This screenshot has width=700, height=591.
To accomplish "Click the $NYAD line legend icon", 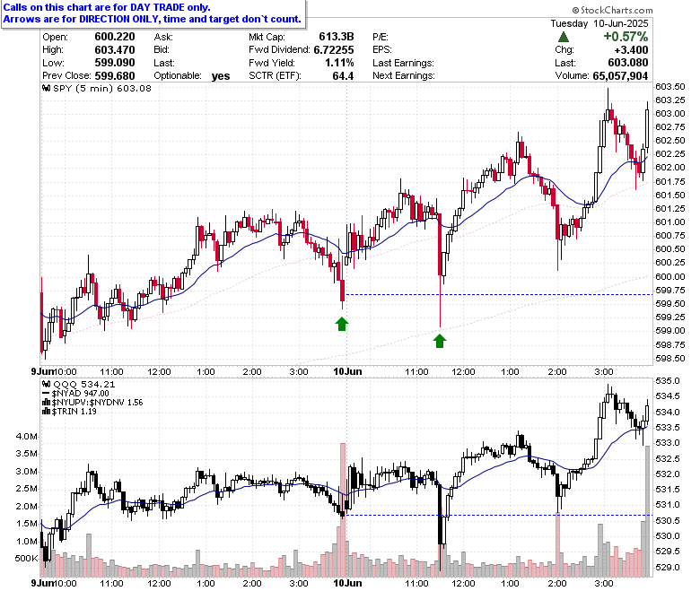I will click(x=46, y=394).
